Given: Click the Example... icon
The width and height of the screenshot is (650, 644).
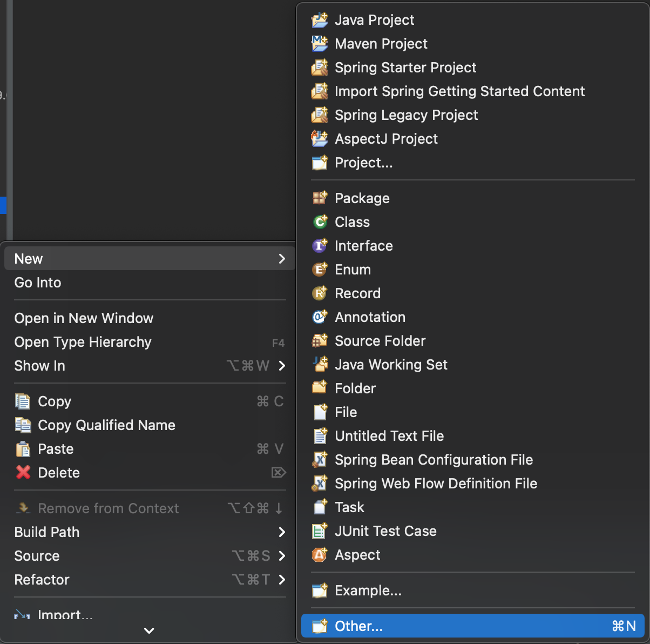Looking at the screenshot, I should pyautogui.click(x=320, y=591).
